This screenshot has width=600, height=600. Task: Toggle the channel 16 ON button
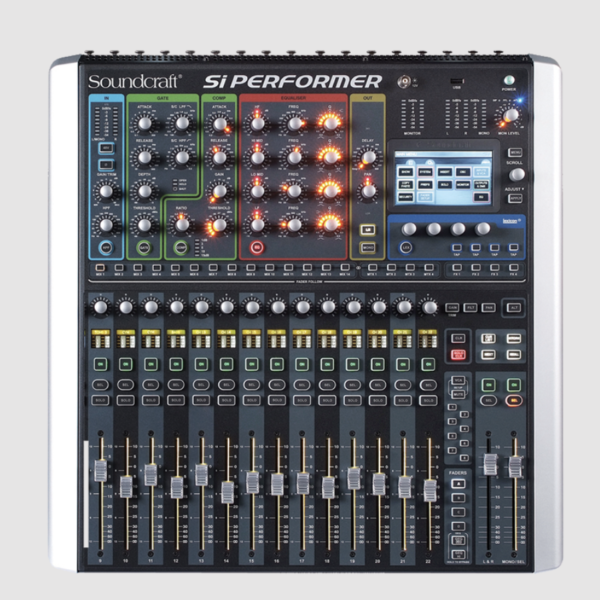(277, 364)
